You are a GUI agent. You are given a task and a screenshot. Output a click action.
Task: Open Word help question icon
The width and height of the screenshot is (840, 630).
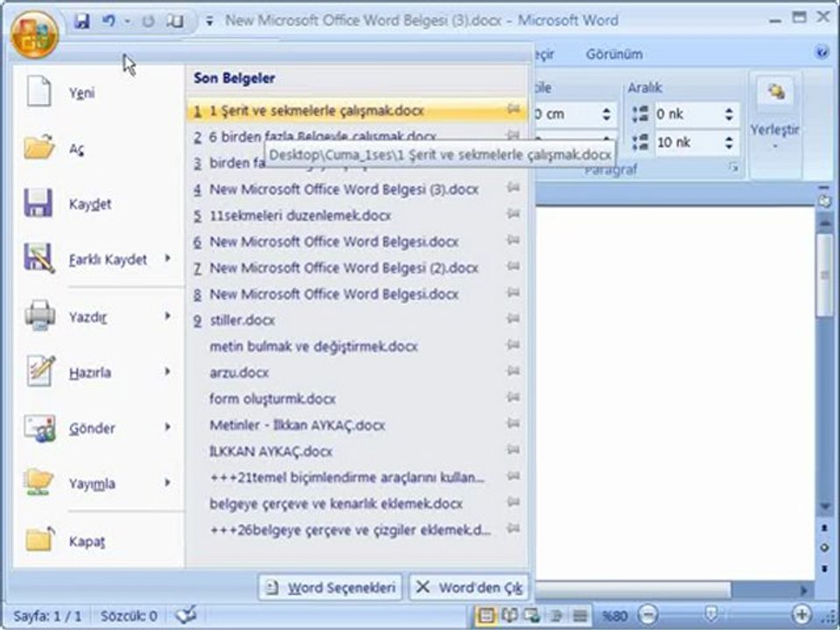click(822, 52)
